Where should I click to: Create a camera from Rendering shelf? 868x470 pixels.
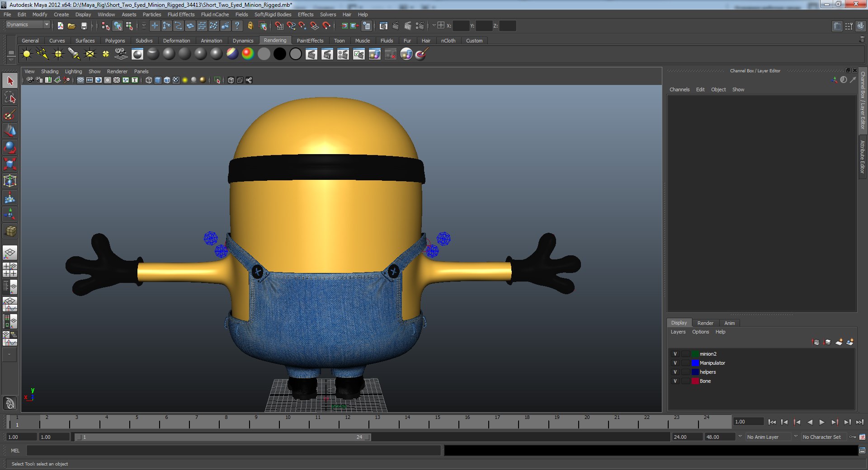121,54
